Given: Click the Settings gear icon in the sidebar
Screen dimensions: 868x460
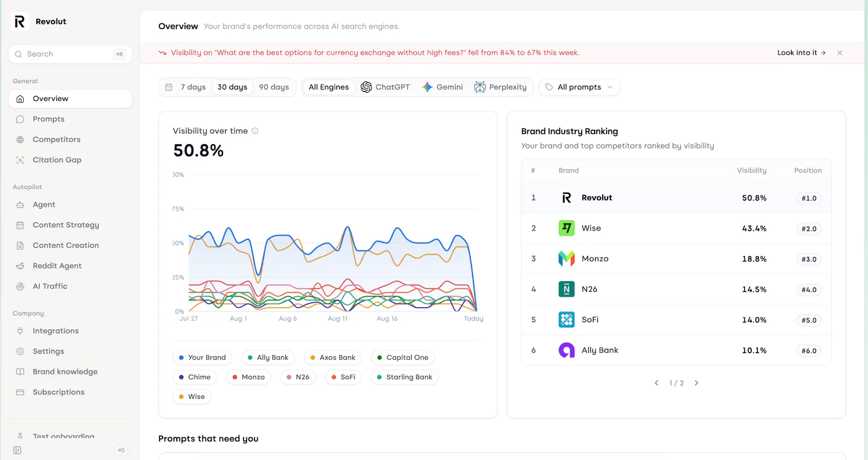Looking at the screenshot, I should click(x=20, y=352).
